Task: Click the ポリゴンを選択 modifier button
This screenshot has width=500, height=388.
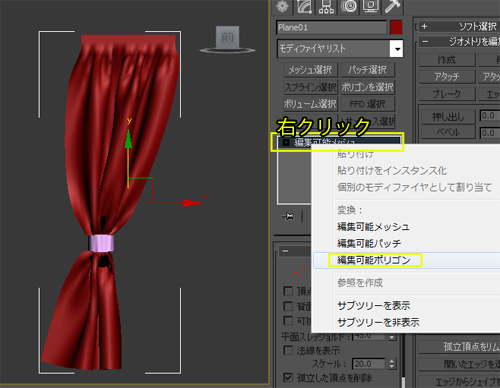Action: click(367, 87)
